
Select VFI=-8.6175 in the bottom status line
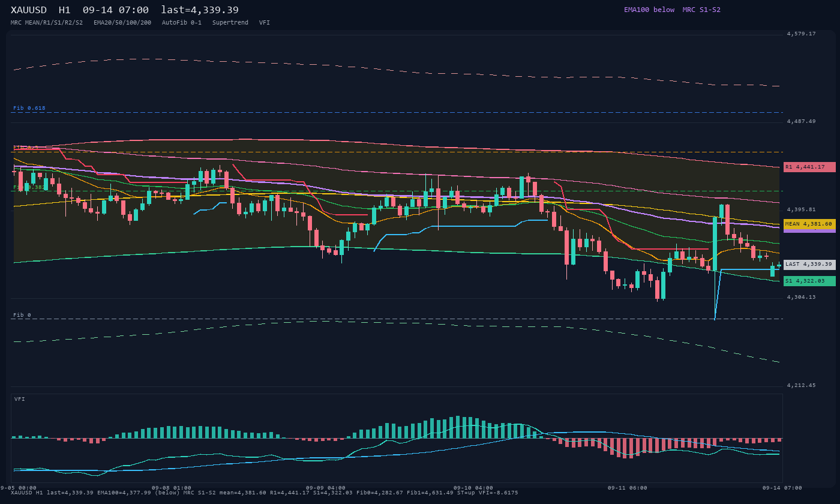pyautogui.click(x=499, y=493)
